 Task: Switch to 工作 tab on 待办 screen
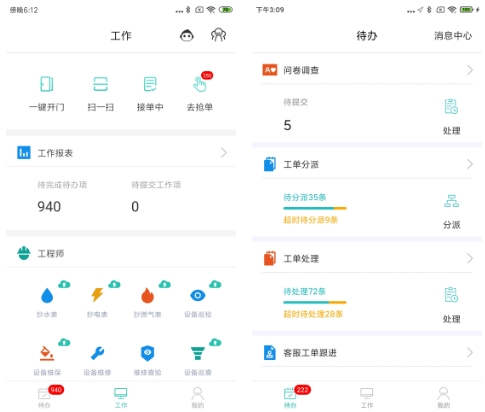click(x=367, y=397)
